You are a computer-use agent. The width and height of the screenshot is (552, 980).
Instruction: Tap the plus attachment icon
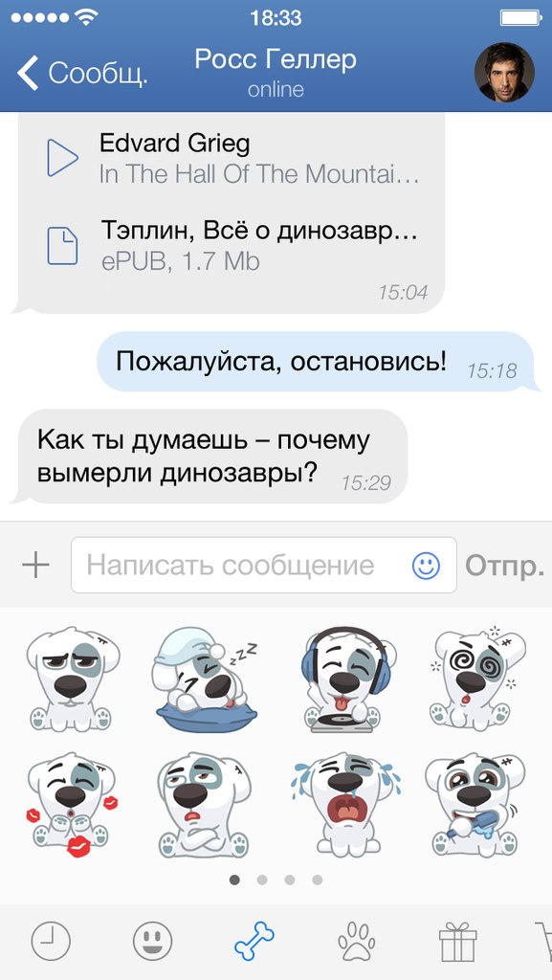click(35, 565)
